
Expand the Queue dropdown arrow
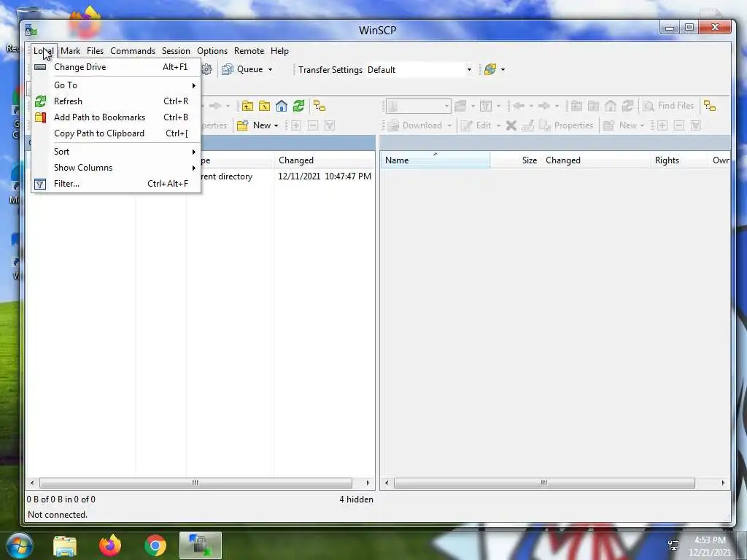[270, 69]
